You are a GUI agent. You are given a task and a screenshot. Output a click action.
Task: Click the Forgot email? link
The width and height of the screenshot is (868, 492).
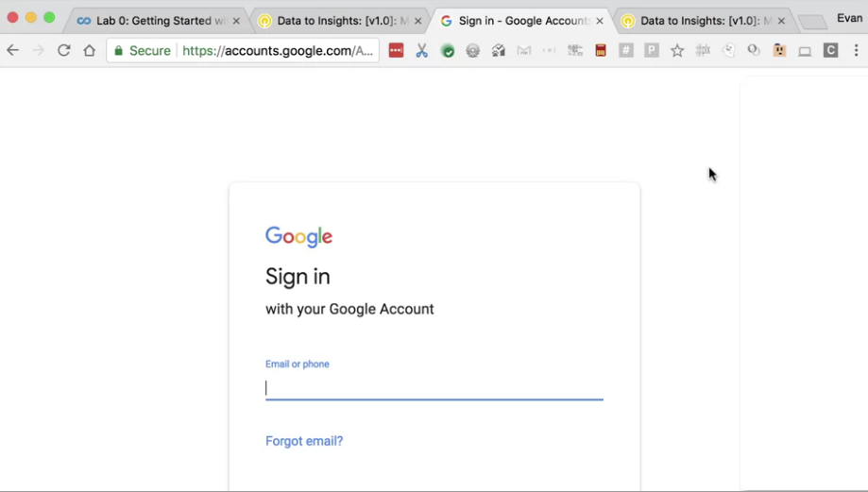coord(304,441)
